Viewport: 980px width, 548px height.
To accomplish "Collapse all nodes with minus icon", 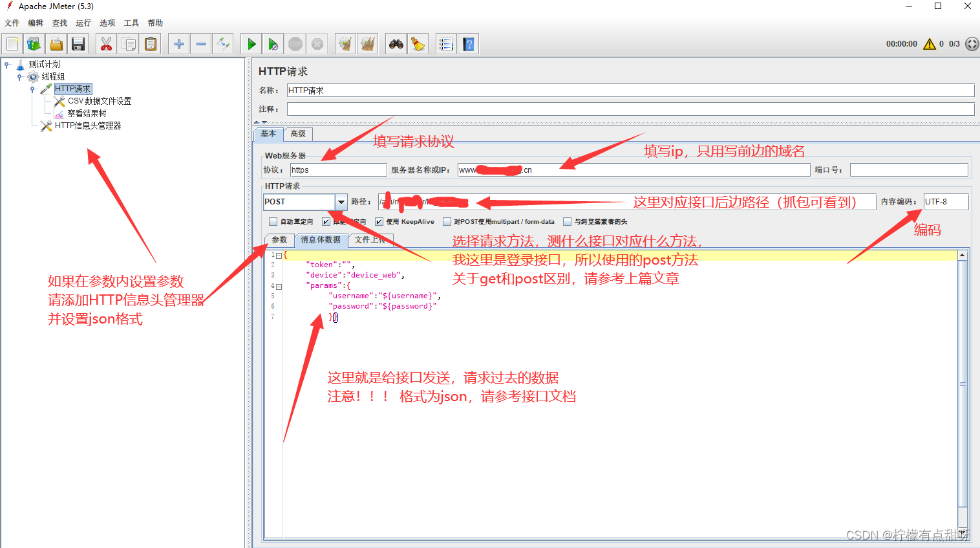I will coord(201,44).
